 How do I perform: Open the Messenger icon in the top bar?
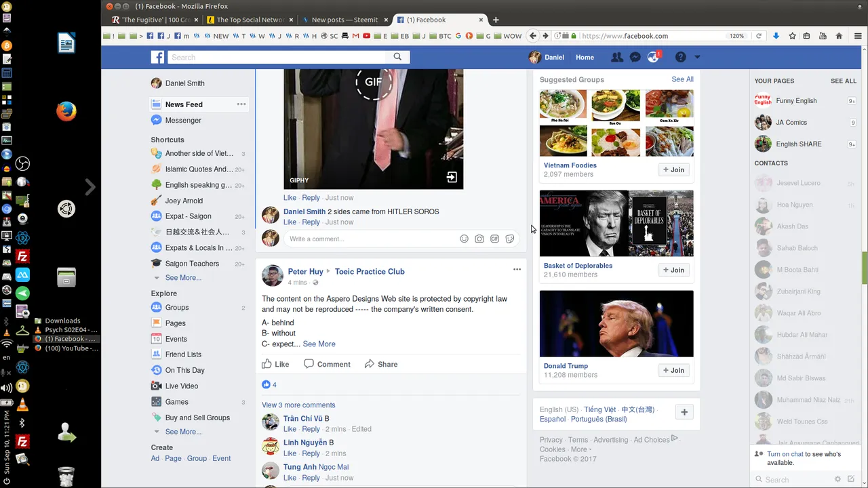pos(635,58)
